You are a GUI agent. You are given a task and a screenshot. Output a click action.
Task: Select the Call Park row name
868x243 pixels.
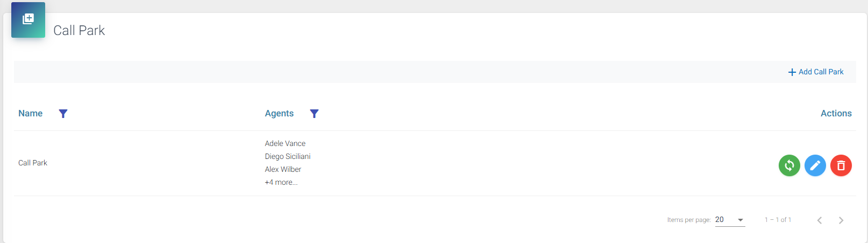pos(33,163)
